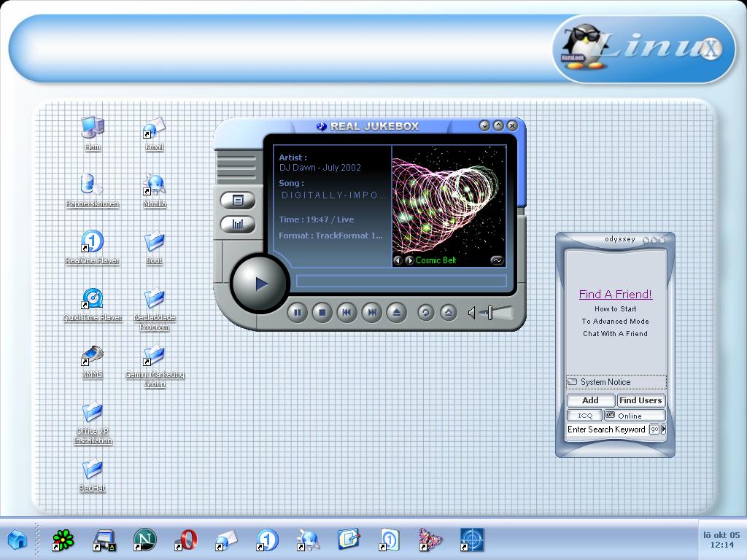747x560 pixels.
Task: Skip to next track in Jukebox
Action: coord(371,312)
